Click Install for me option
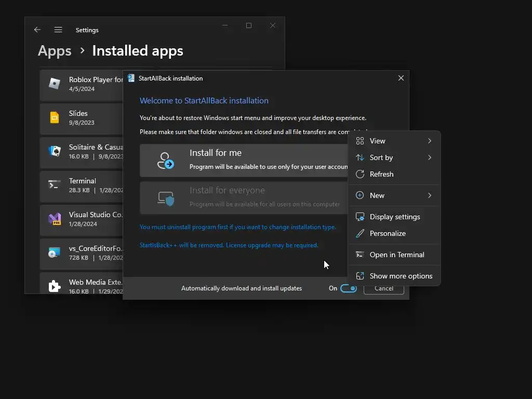Viewport: 532px width, 399px height. (x=243, y=160)
